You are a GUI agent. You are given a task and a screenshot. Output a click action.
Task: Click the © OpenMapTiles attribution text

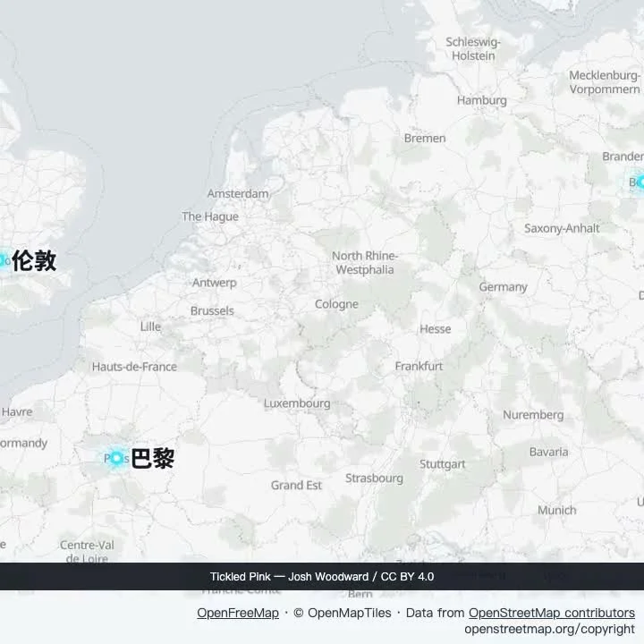(343, 613)
